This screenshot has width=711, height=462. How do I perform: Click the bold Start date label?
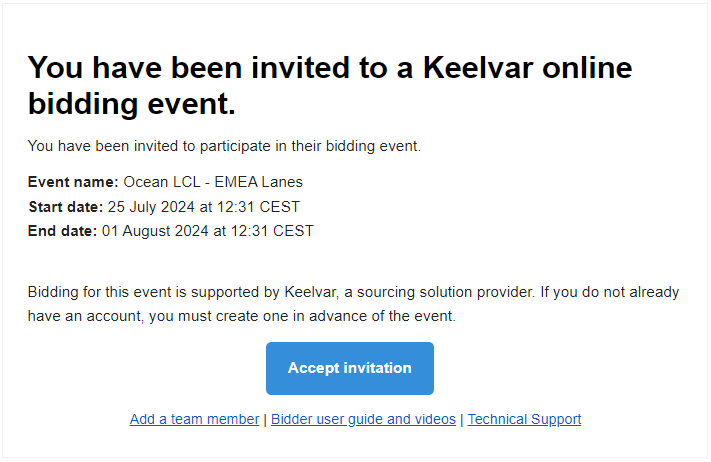click(x=66, y=207)
